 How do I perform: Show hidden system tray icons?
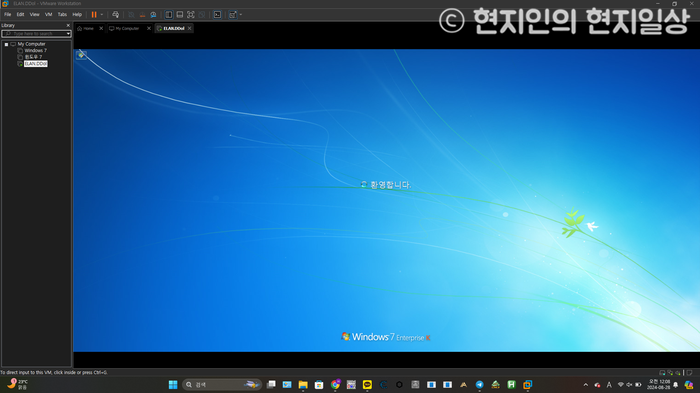586,385
